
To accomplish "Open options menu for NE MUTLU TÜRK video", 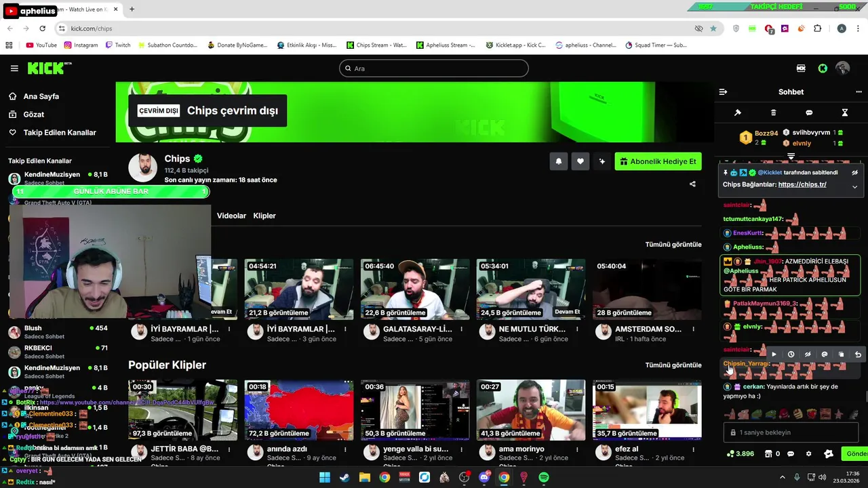I will 578,329.
